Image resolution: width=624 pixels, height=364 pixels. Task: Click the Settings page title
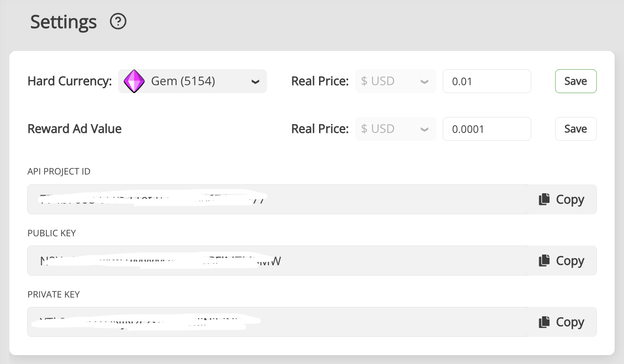(63, 22)
